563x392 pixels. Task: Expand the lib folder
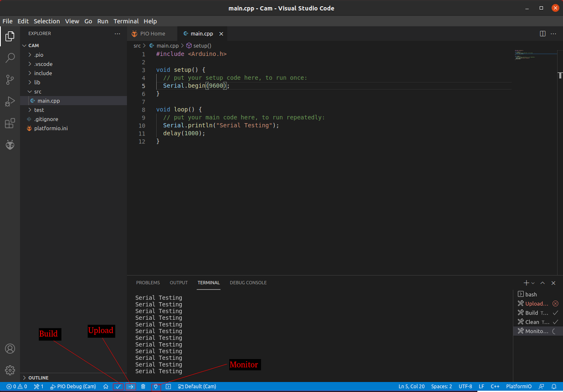tap(73, 82)
